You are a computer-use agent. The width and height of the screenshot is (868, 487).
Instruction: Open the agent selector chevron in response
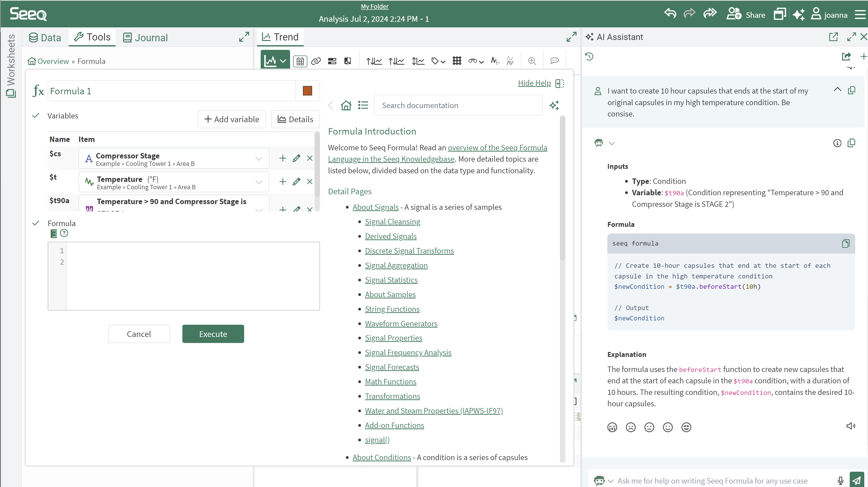612,143
